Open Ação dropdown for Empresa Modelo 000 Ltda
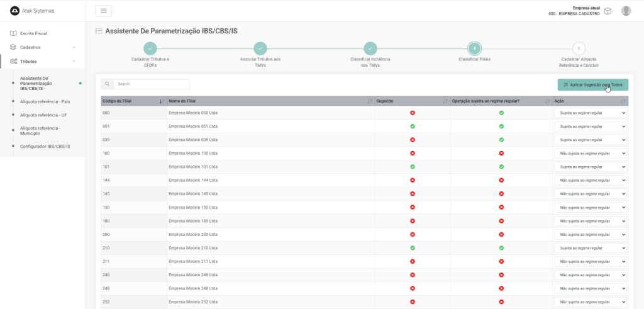 pyautogui.click(x=591, y=113)
